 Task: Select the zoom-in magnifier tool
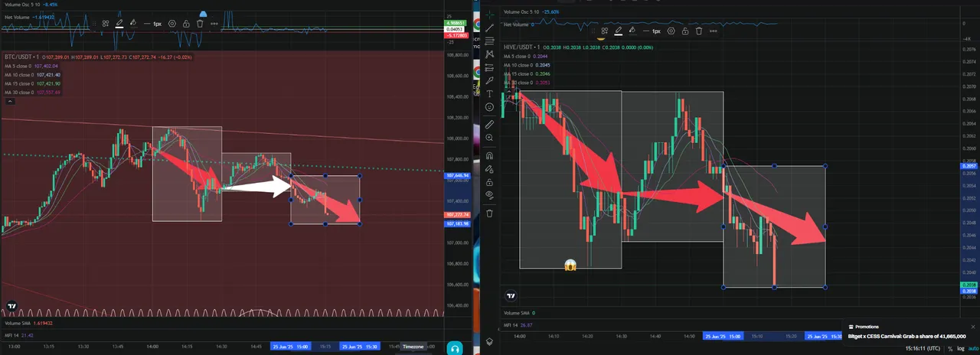click(489, 138)
